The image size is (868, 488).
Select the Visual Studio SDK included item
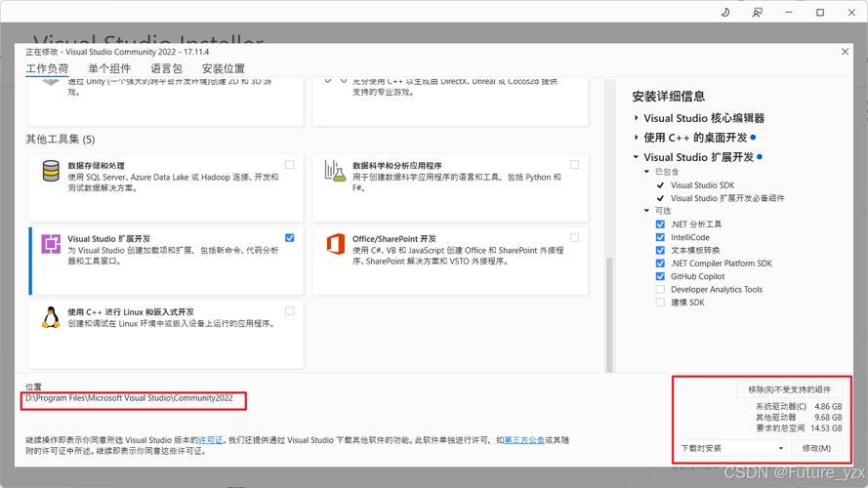point(702,185)
